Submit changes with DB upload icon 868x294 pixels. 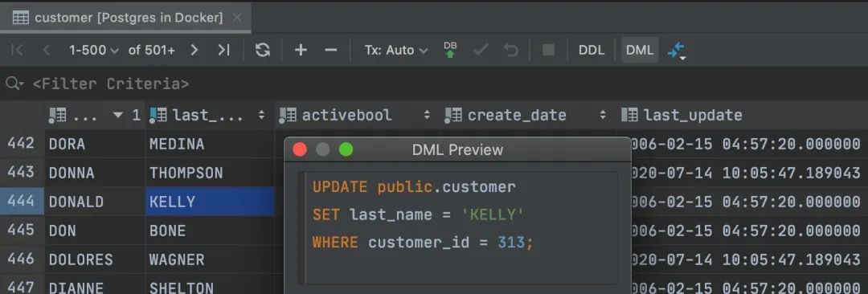pyautogui.click(x=451, y=51)
